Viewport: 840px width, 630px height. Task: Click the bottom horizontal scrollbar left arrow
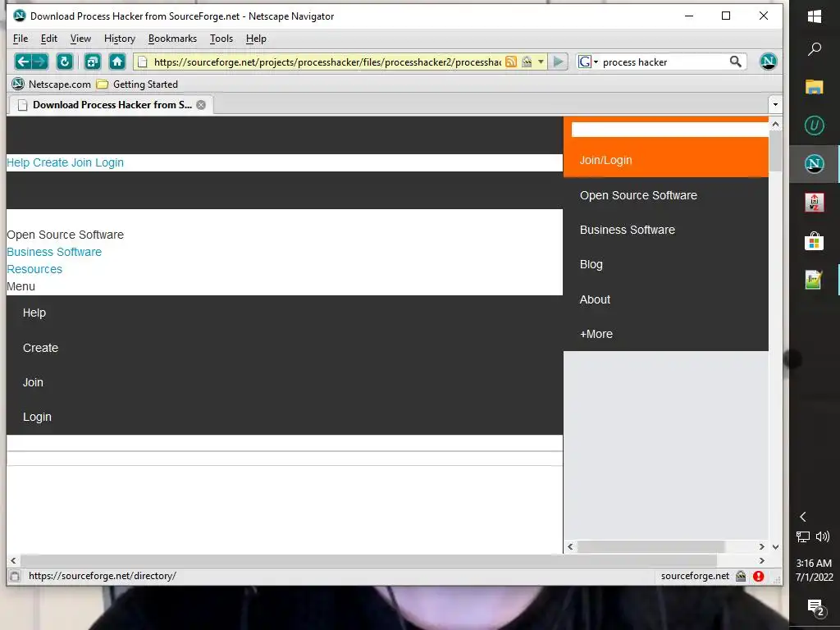click(13, 561)
